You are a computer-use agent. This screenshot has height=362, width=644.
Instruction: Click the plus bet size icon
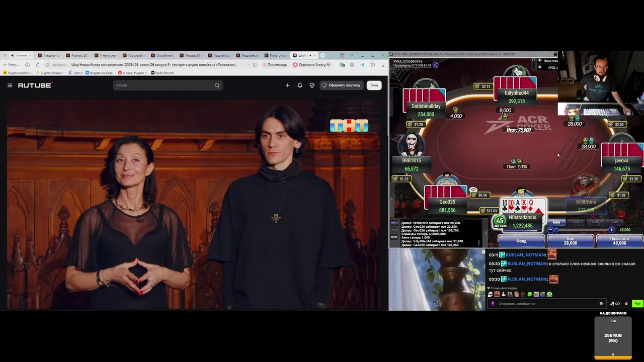[611, 230]
